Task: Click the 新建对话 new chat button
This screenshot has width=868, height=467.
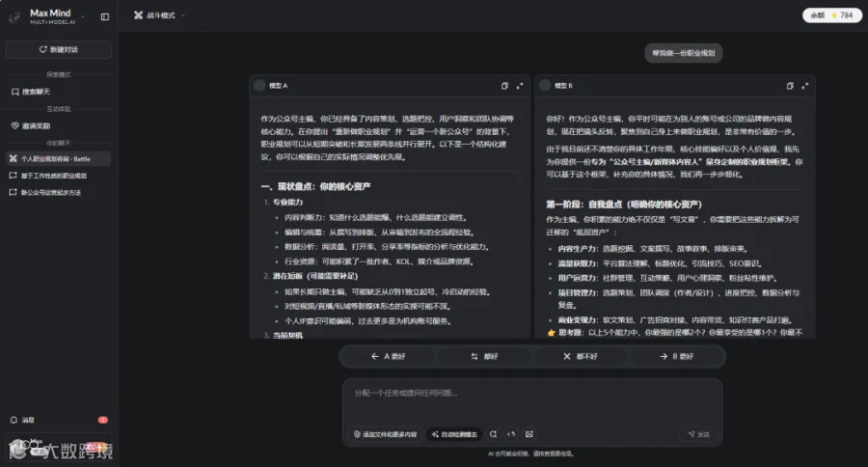Action: [59, 49]
